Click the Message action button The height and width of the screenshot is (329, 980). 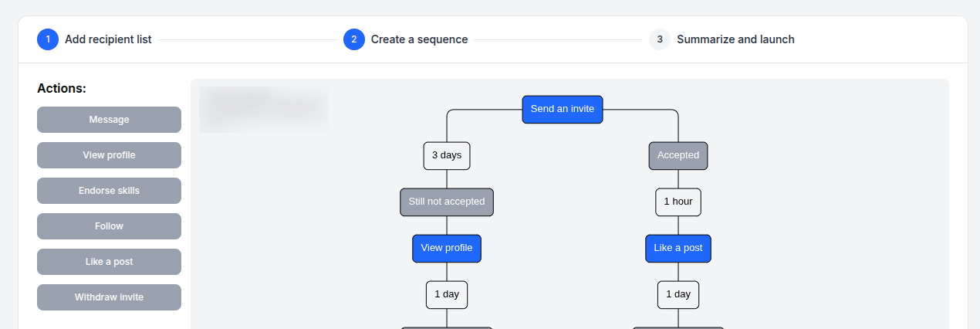tap(109, 120)
